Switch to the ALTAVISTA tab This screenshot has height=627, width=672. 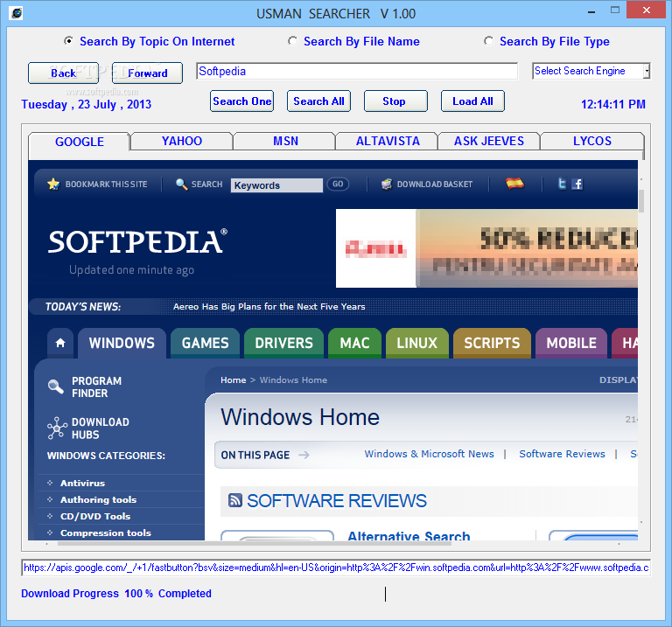click(x=388, y=141)
